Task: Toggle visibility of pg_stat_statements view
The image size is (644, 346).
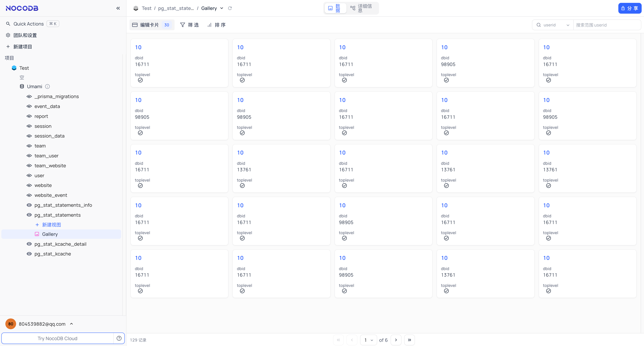Action: (x=29, y=215)
